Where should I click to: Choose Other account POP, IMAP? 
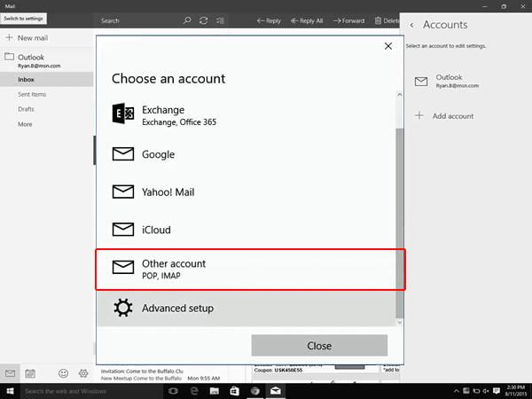tap(248, 269)
